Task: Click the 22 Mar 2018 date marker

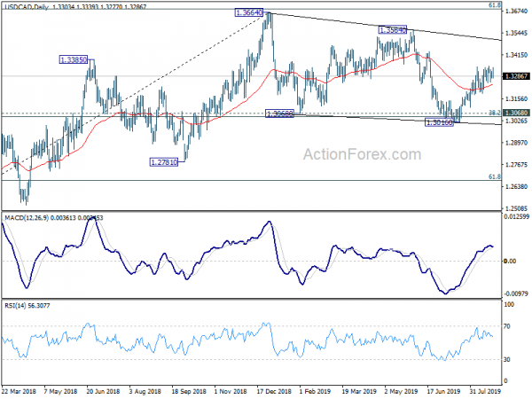Action: tap(19, 391)
